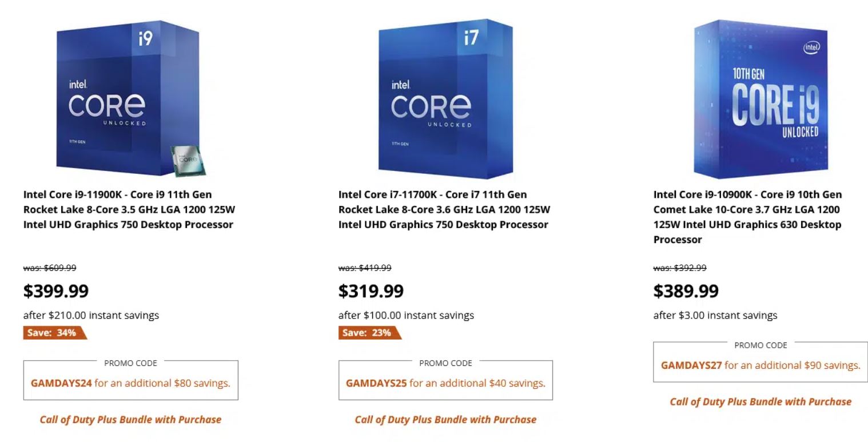
Task: Open the Intel Core i7-11700K product title
Action: 444,209
